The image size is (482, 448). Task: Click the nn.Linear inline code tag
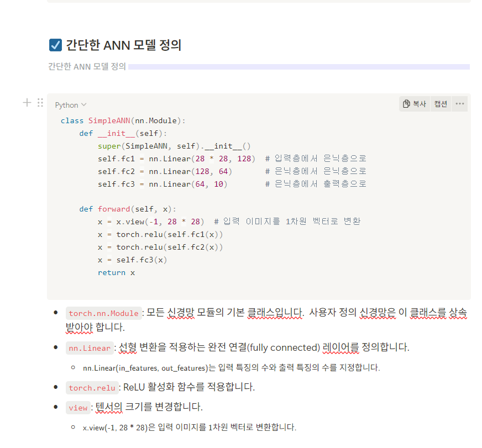tap(90, 348)
